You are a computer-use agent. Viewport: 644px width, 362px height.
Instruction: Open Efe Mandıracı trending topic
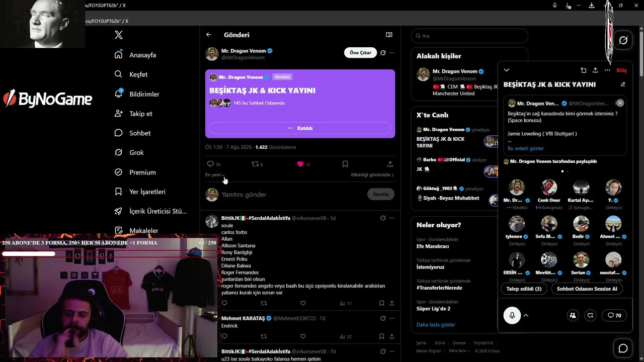pyautogui.click(x=433, y=246)
